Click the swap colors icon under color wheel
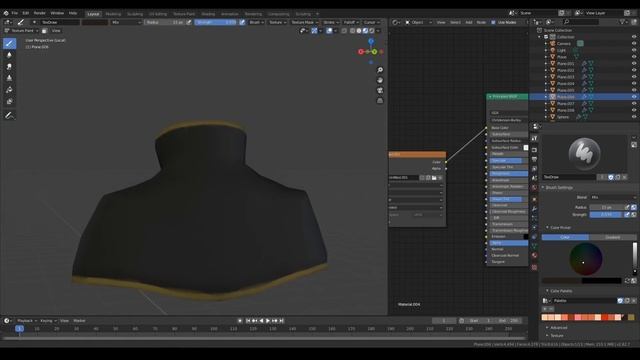 627,281
